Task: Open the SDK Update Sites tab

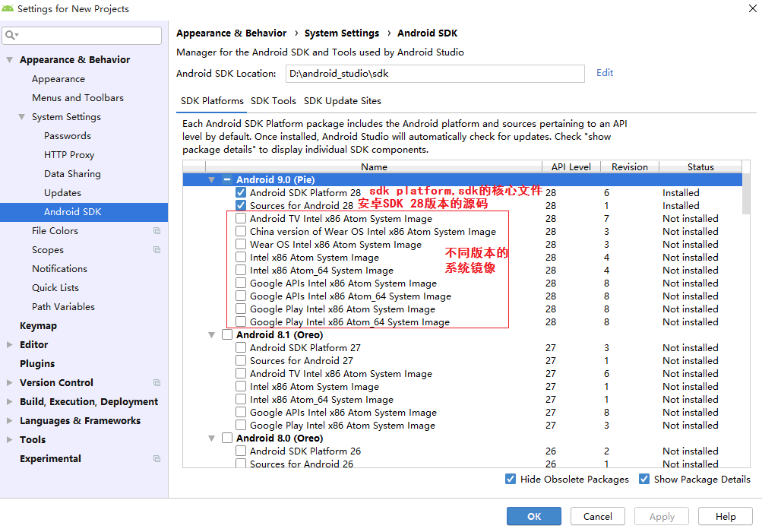Action: pyautogui.click(x=343, y=100)
